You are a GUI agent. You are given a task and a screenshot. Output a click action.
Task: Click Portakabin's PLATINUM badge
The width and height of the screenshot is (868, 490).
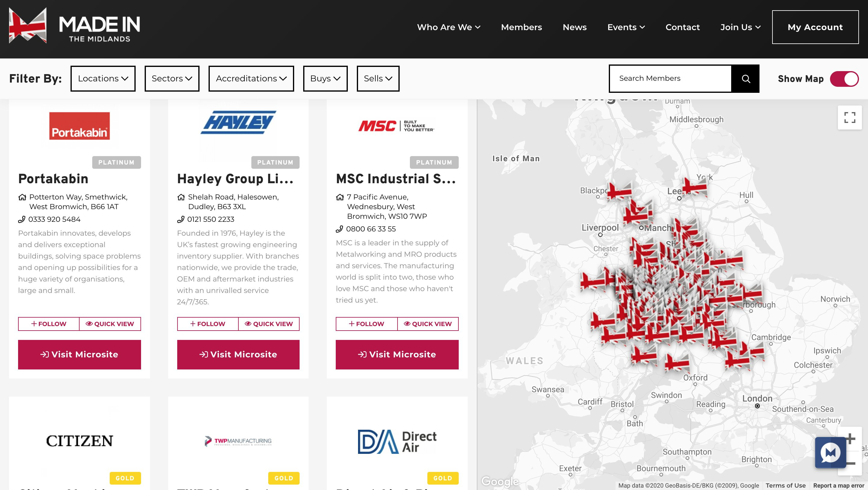(117, 162)
